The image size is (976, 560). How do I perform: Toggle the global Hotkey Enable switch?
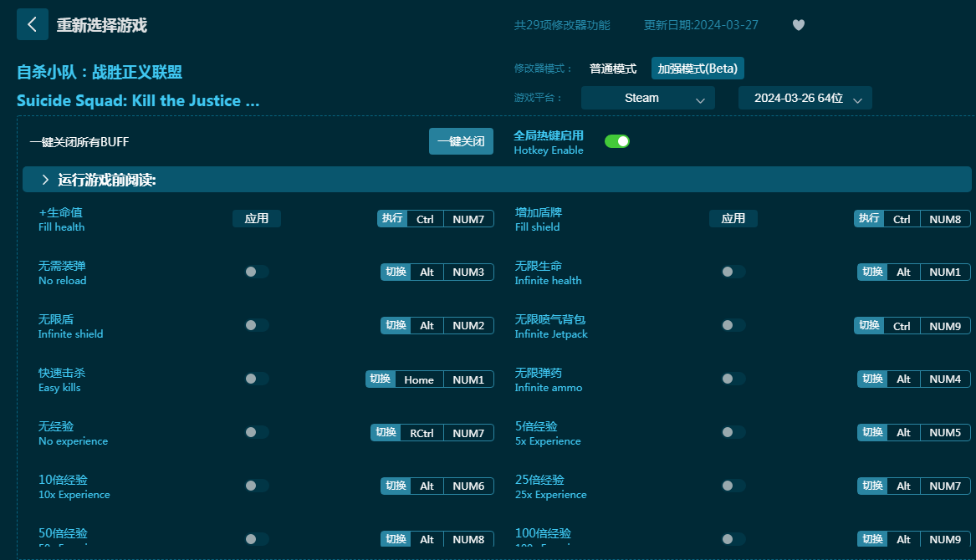(x=617, y=141)
